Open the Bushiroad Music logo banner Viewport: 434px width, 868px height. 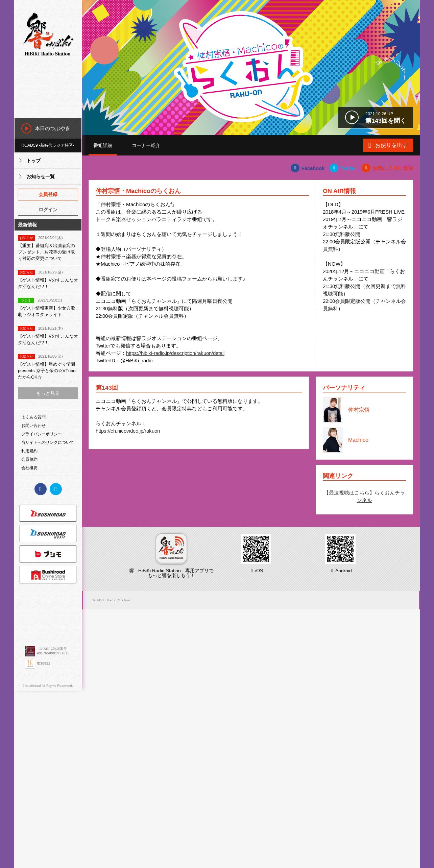pos(48,533)
